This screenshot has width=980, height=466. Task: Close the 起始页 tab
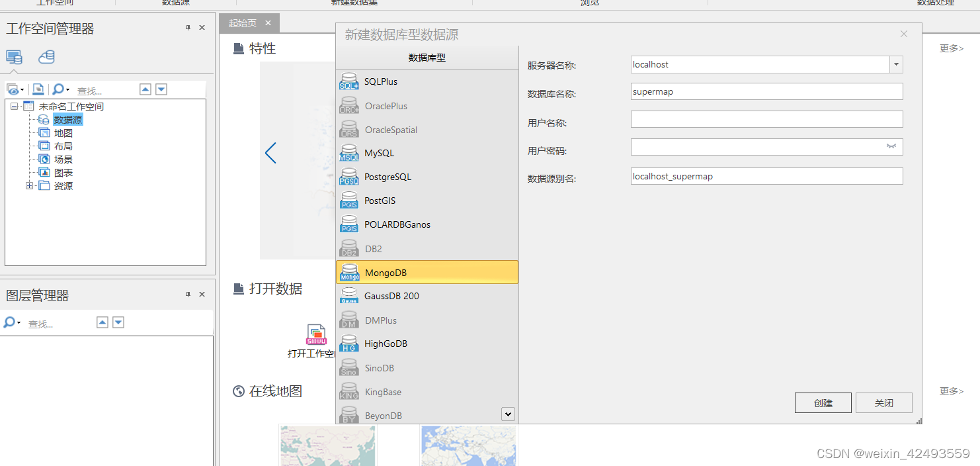268,23
